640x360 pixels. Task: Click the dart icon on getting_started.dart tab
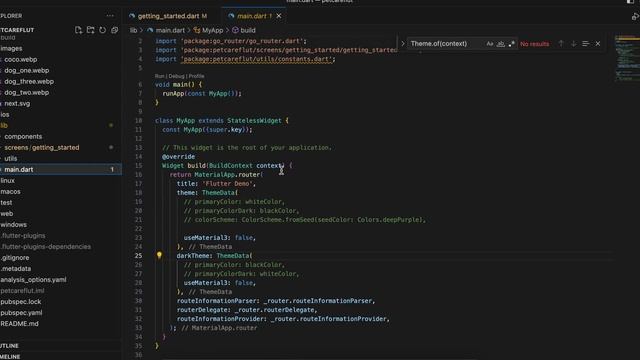tap(132, 16)
